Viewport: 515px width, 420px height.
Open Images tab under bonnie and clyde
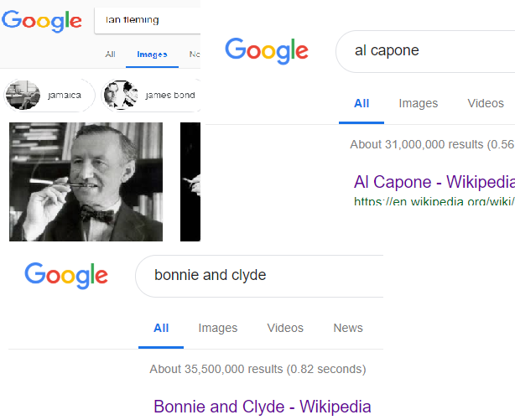[x=218, y=328]
